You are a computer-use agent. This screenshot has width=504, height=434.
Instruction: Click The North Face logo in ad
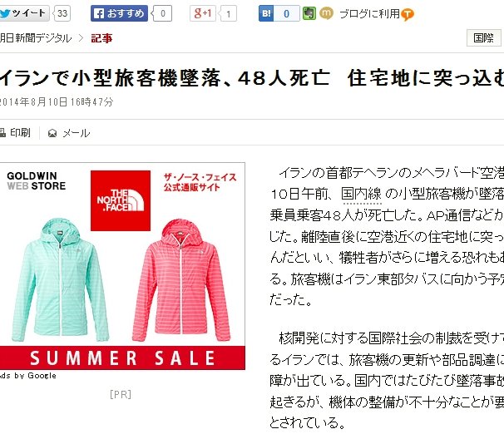tap(121, 200)
